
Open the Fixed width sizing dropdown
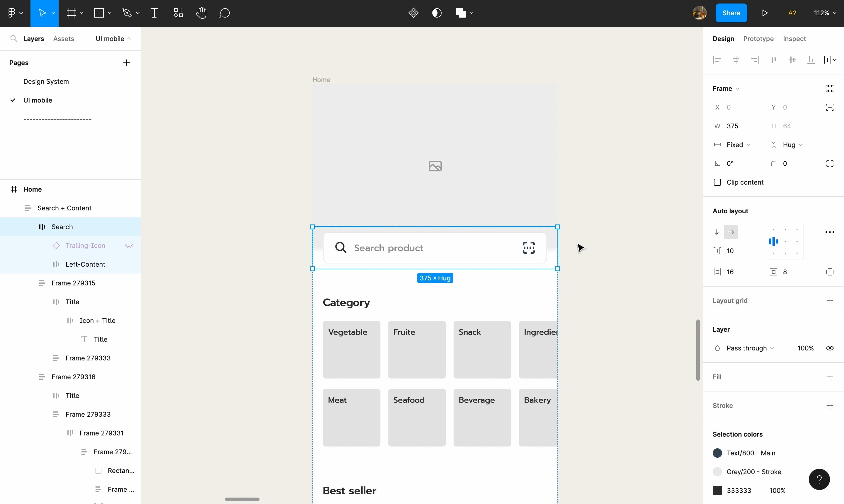click(738, 145)
